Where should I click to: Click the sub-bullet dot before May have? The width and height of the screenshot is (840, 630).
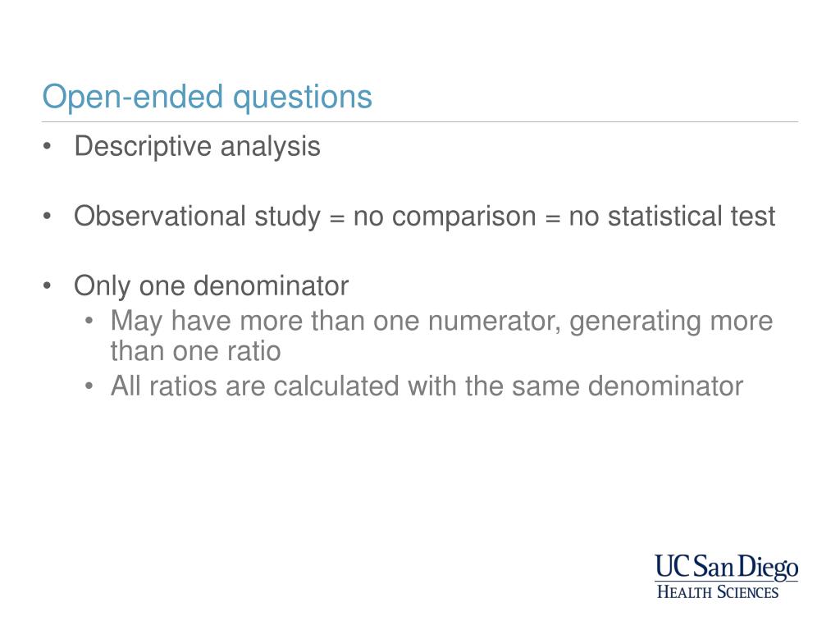pos(89,322)
